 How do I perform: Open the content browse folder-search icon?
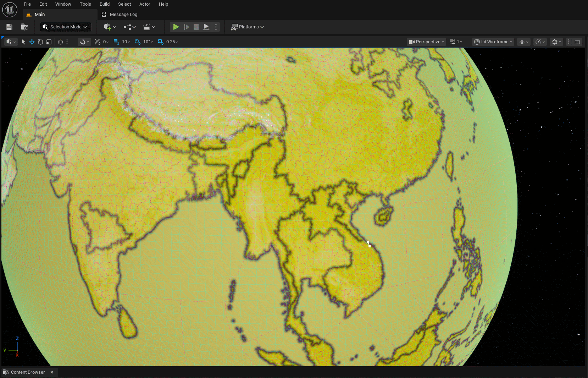click(x=24, y=27)
